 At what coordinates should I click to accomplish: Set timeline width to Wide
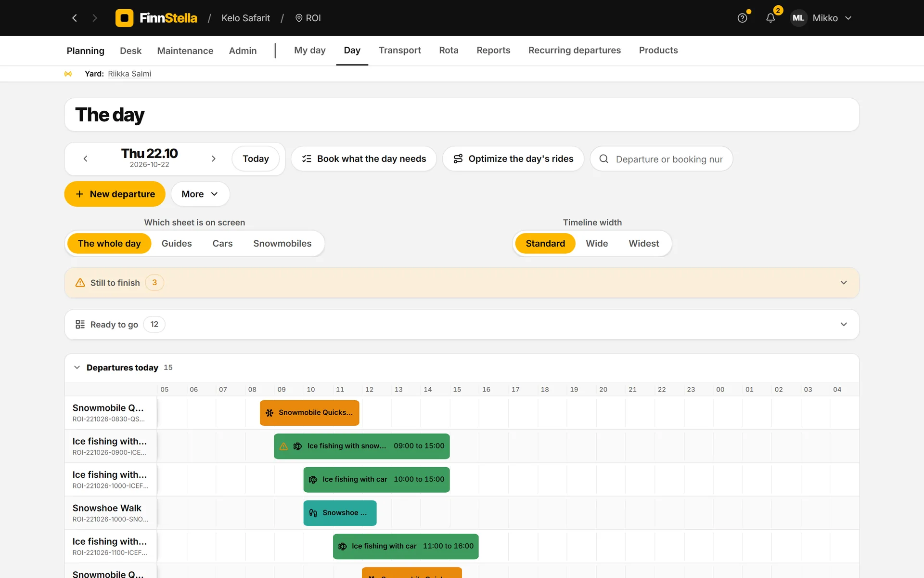(597, 243)
